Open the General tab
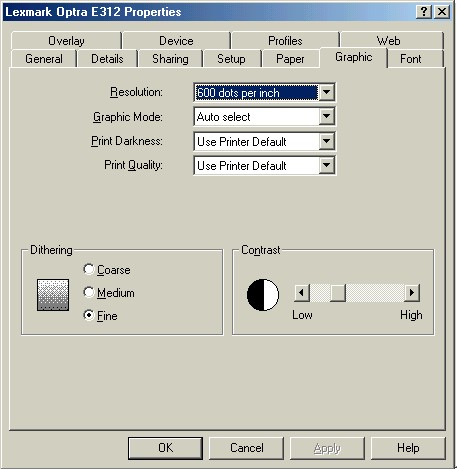The image size is (457, 469). click(x=44, y=59)
